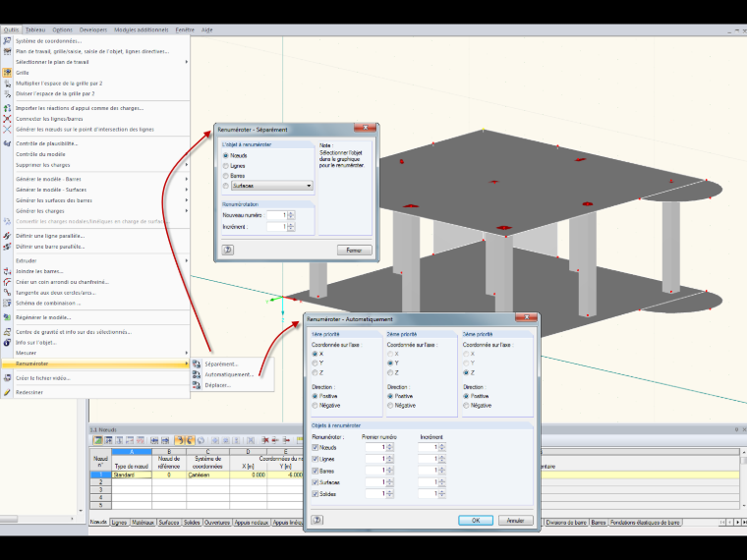The height and width of the screenshot is (560, 747).
Task: Click the Diviser l'espace de la grille icon
Action: [x=7, y=93]
